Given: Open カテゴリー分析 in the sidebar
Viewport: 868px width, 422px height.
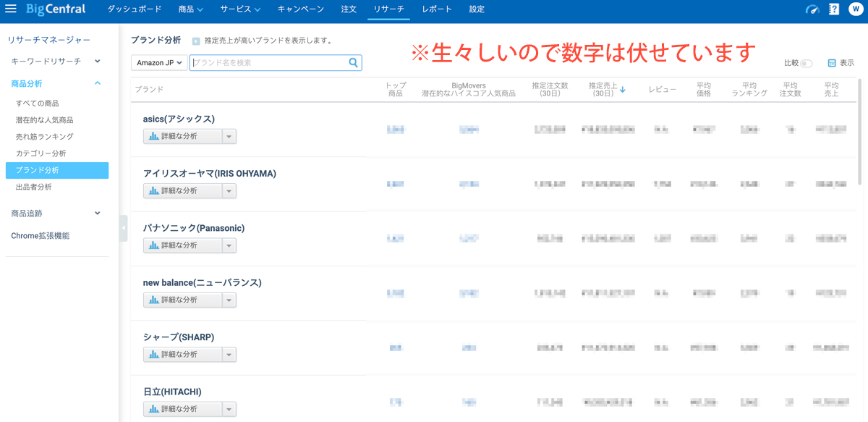Looking at the screenshot, I should (41, 153).
